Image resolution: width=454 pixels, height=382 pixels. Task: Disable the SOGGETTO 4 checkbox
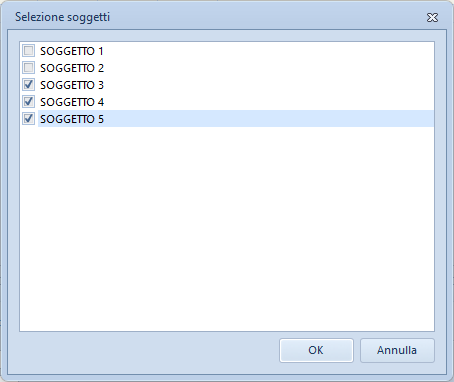pyautogui.click(x=28, y=102)
